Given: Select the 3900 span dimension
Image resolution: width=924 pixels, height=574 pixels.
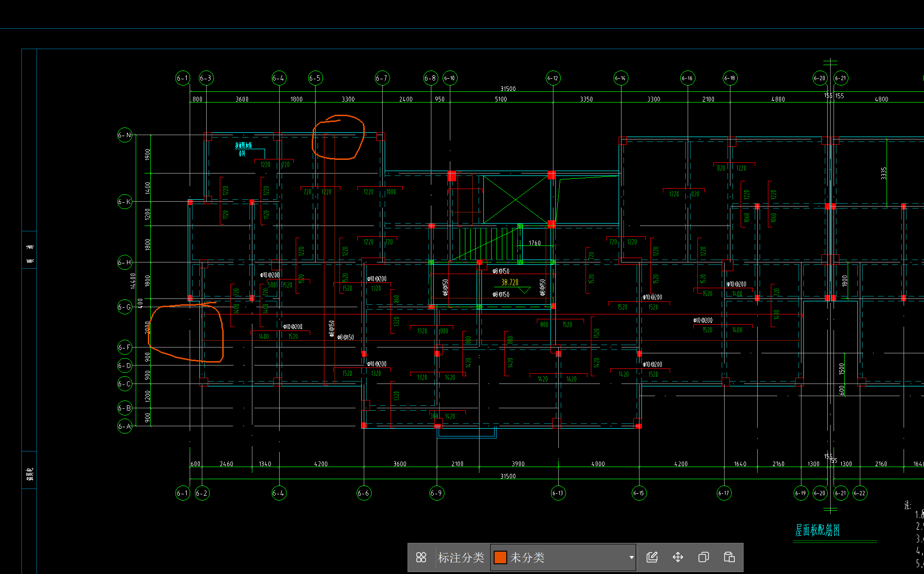Looking at the screenshot, I should (x=518, y=464).
